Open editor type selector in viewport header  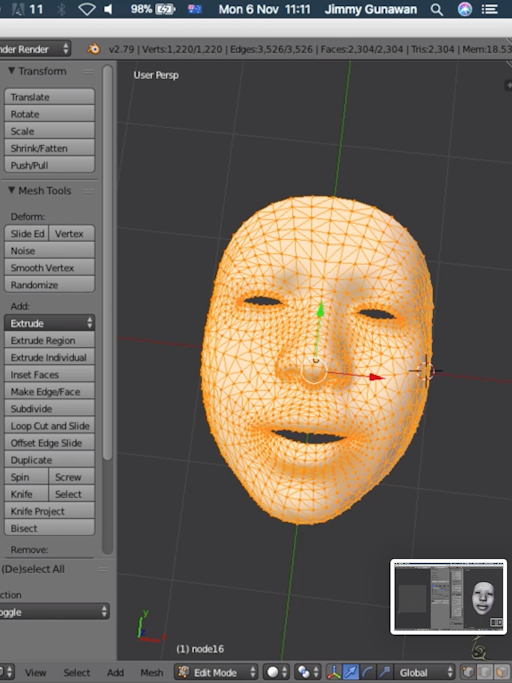pos(7,672)
